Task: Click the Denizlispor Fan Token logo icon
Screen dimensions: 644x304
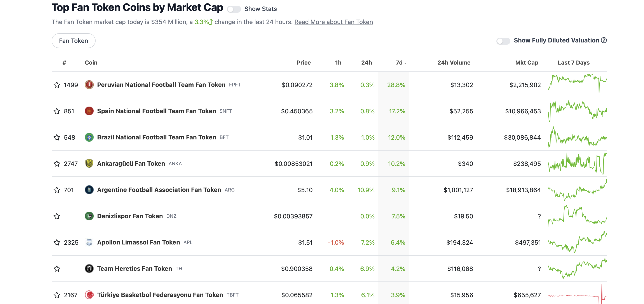Action: [x=89, y=216]
